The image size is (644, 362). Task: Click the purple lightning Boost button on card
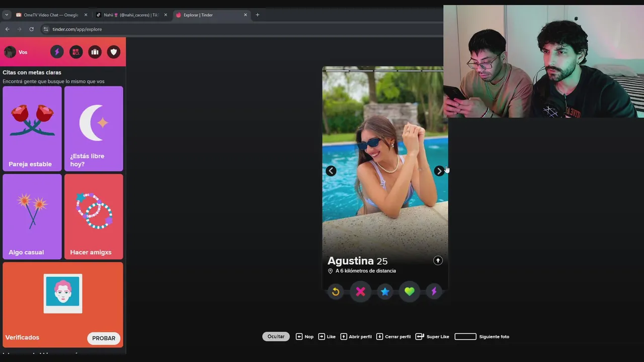pyautogui.click(x=434, y=292)
